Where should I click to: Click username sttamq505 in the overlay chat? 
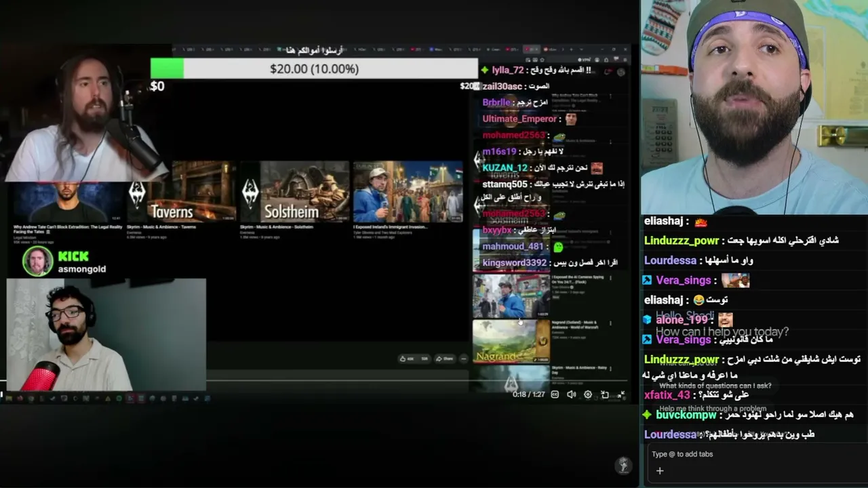505,184
